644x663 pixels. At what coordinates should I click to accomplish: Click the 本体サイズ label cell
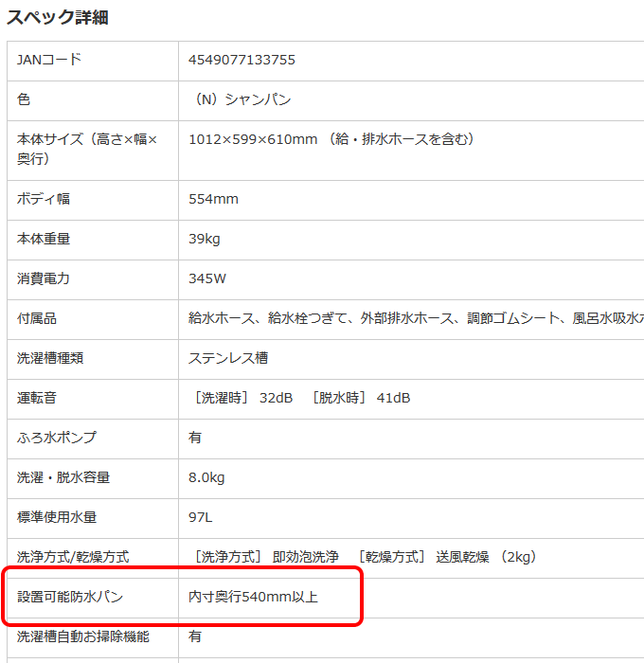point(93,151)
